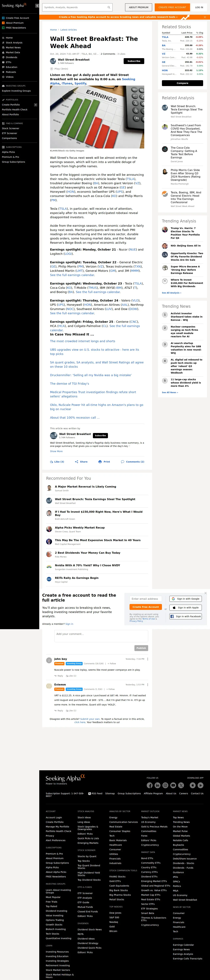Image resolution: width=210 pixels, height=980 pixels.
Task: Open the Latest Articles breadcrumb
Action: click(69, 30)
